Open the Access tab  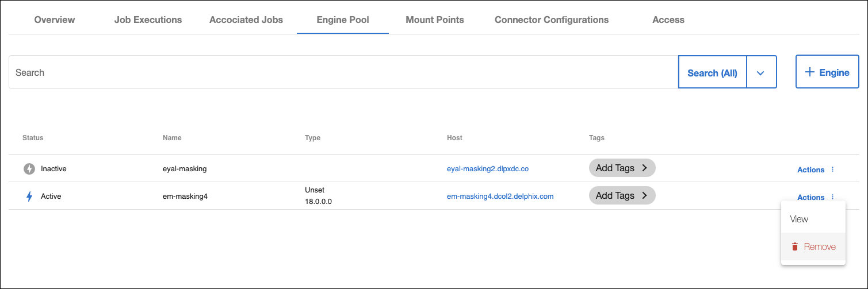point(668,20)
